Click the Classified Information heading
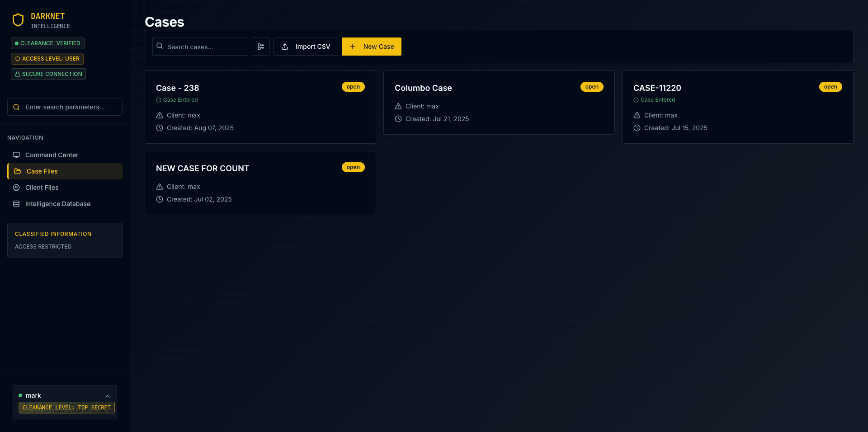The image size is (868, 432). pyautogui.click(x=53, y=234)
